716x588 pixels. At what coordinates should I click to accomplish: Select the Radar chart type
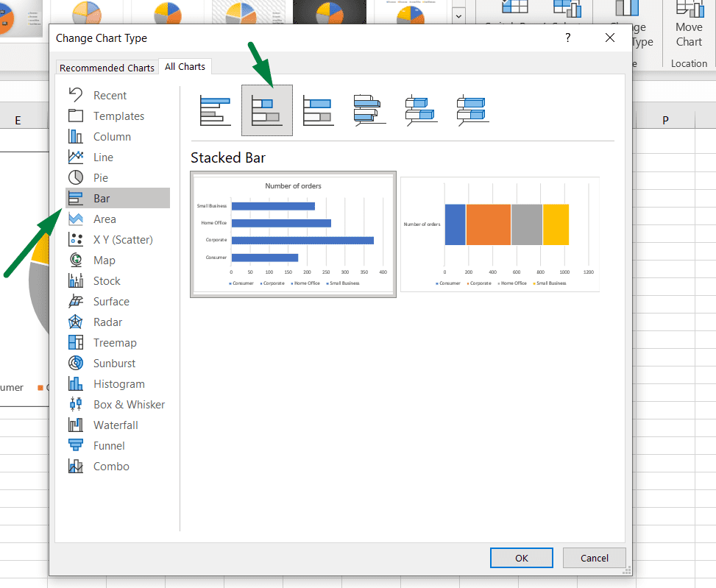coord(110,322)
